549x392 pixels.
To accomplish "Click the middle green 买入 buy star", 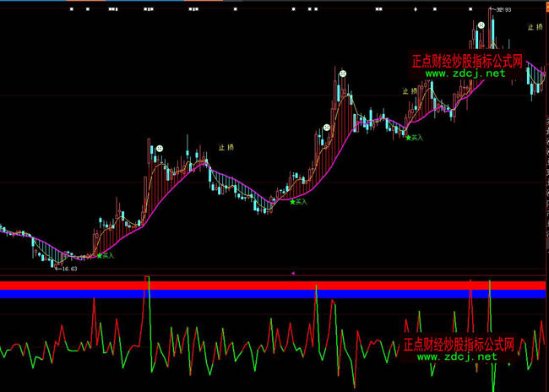I will coord(293,202).
